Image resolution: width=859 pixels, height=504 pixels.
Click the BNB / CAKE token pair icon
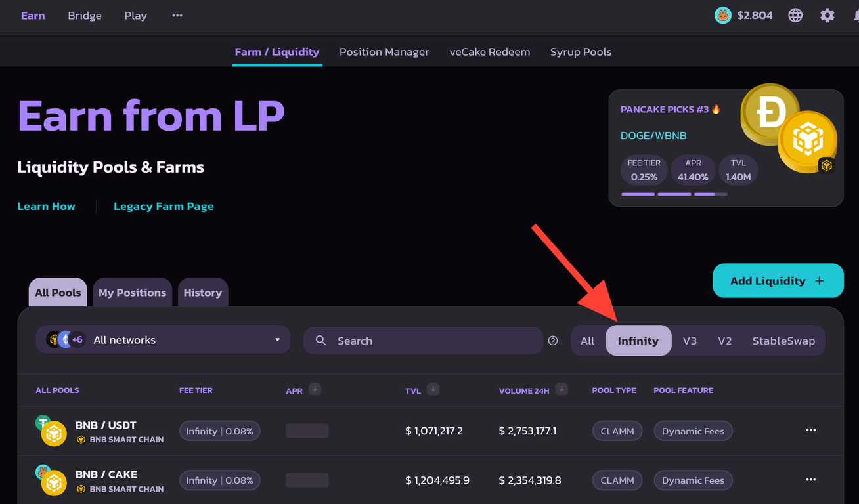tap(51, 480)
